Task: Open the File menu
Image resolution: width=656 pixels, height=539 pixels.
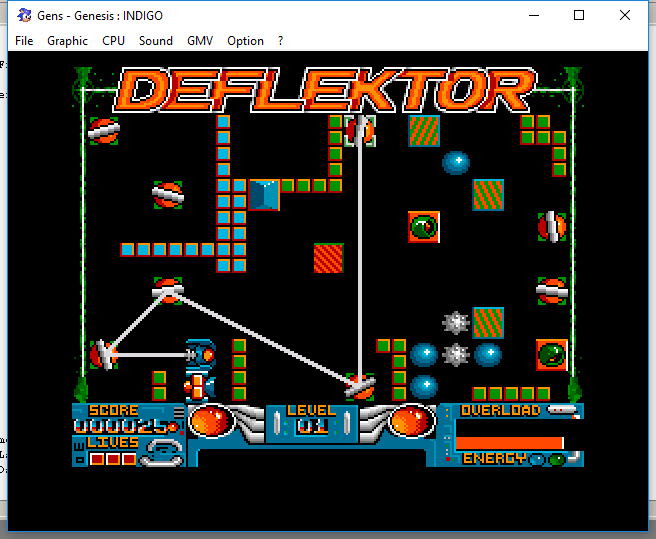Action: tap(24, 41)
